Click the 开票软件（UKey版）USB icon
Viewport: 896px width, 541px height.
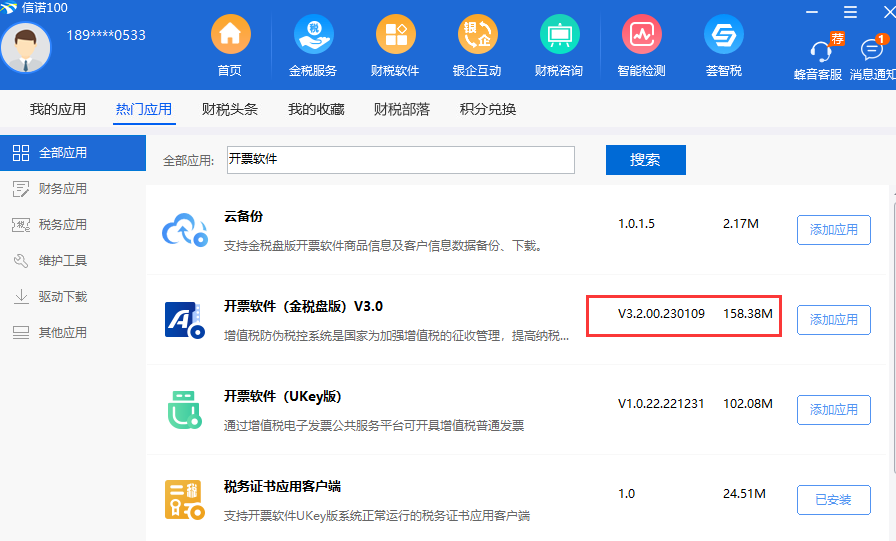click(185, 410)
